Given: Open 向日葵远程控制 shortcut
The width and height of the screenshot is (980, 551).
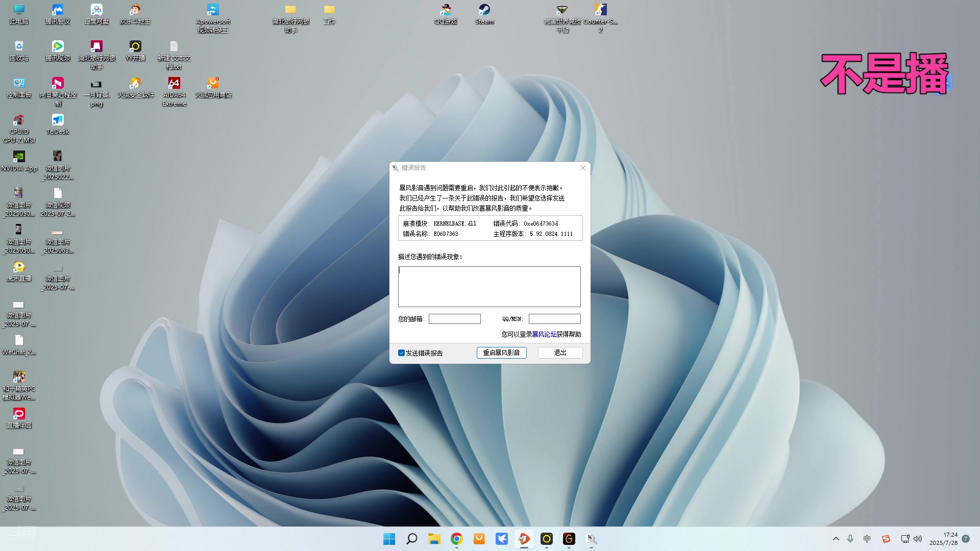Looking at the screenshot, I should click(x=58, y=92).
